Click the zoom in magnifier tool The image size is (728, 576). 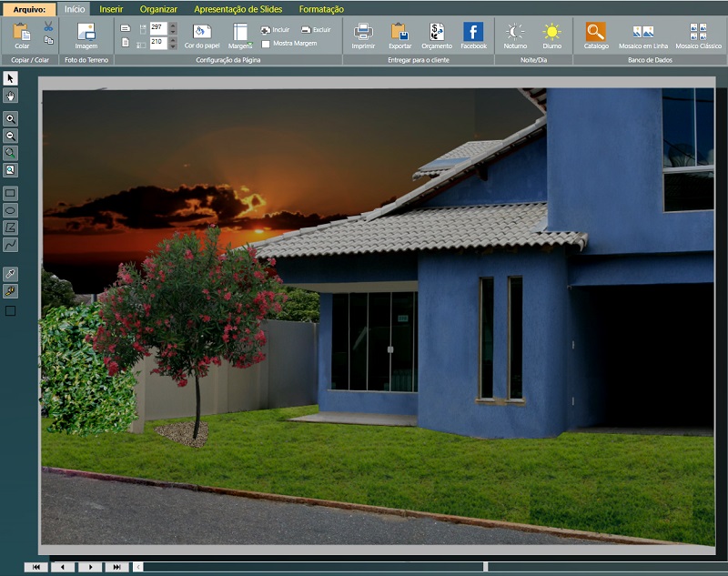coord(11,119)
